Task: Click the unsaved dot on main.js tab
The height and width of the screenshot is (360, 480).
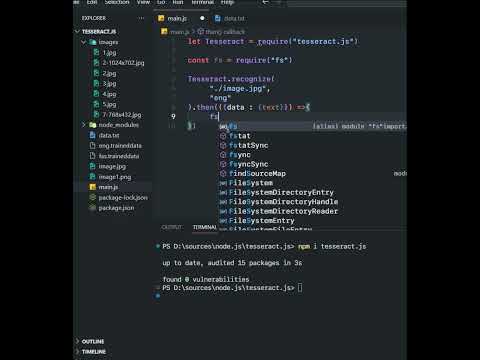Action: tap(202, 18)
